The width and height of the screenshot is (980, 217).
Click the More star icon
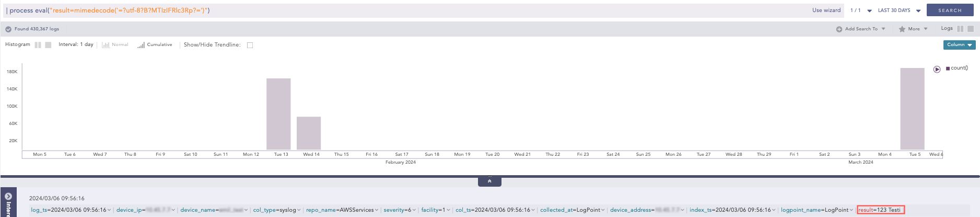coord(902,29)
